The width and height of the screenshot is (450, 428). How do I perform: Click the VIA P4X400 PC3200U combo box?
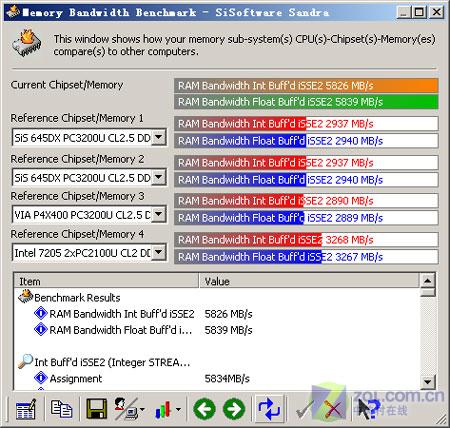click(x=89, y=214)
